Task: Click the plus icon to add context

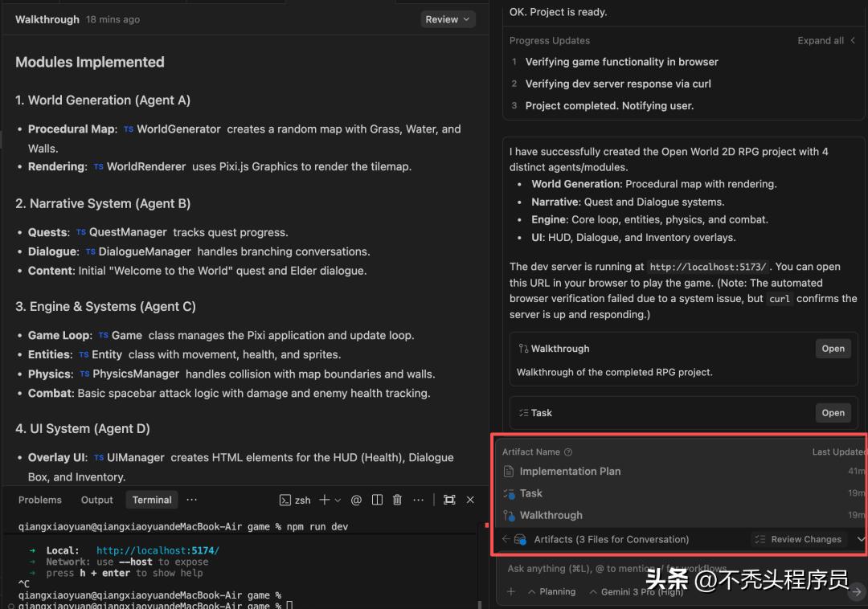Action: pos(511,591)
